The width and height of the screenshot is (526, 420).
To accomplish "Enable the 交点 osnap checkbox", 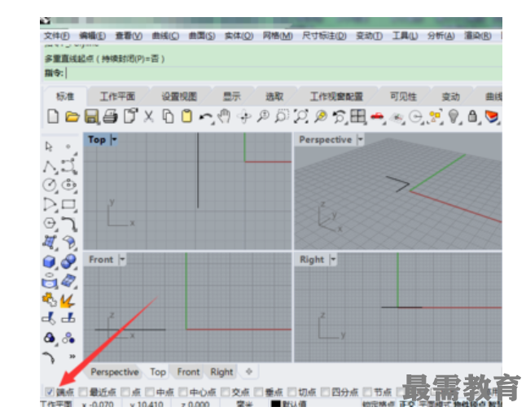I will click(225, 392).
